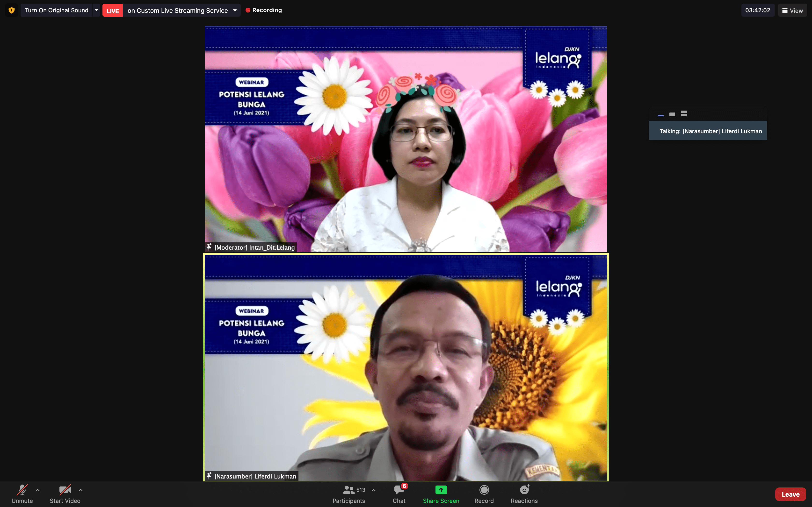
Task: Expand the caret next to Participants count
Action: click(x=373, y=490)
